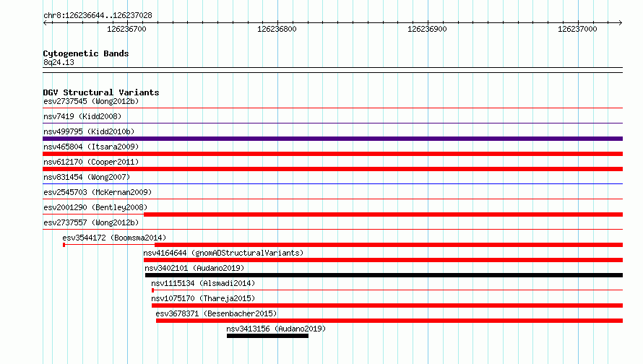643x364 pixels.
Task: Click the nsv7419 (Kidd2008) variant label
Action: (82, 116)
